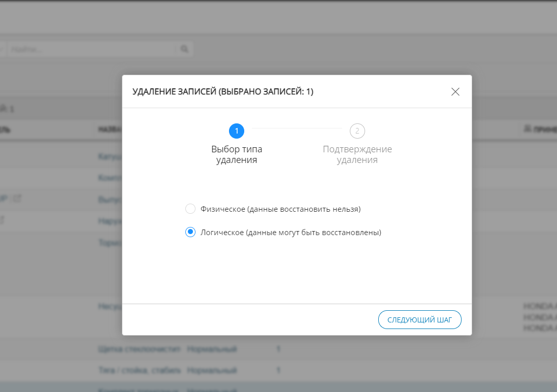Expand the dropdown left of the search field
Viewport: 557px width, 392px height.
(x=3, y=49)
